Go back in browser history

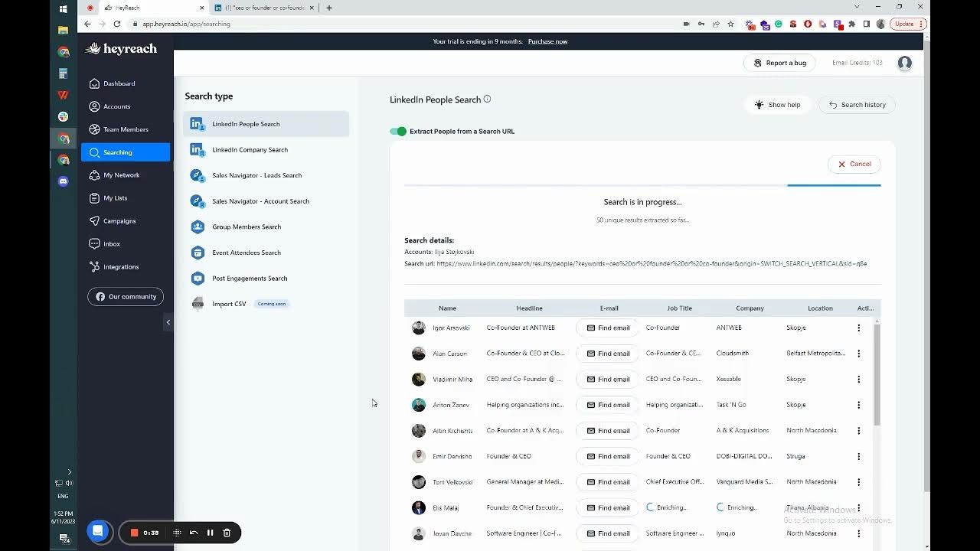pyautogui.click(x=87, y=24)
